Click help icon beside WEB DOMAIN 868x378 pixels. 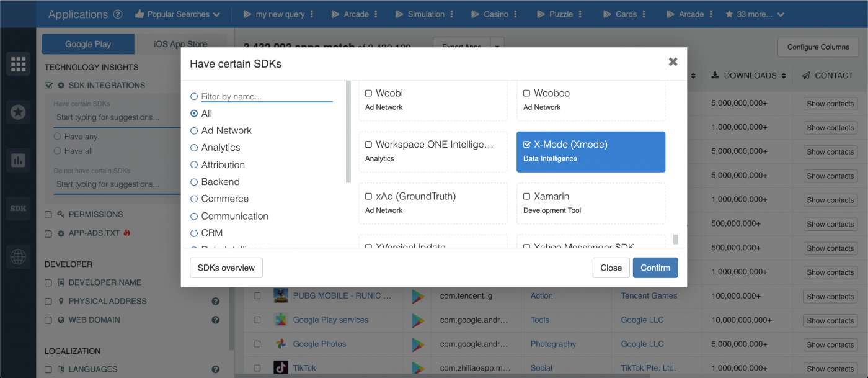[216, 320]
